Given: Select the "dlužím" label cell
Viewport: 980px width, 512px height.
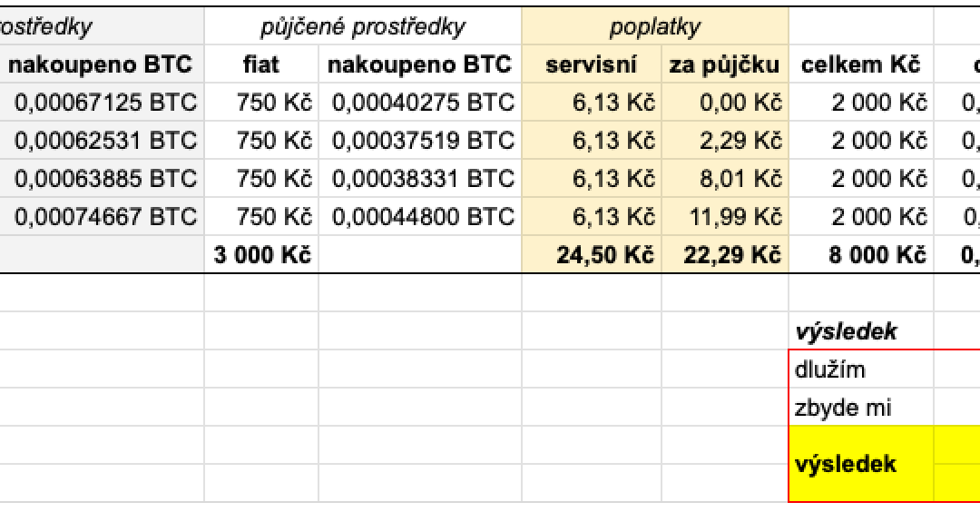Looking at the screenshot, I should [860, 369].
